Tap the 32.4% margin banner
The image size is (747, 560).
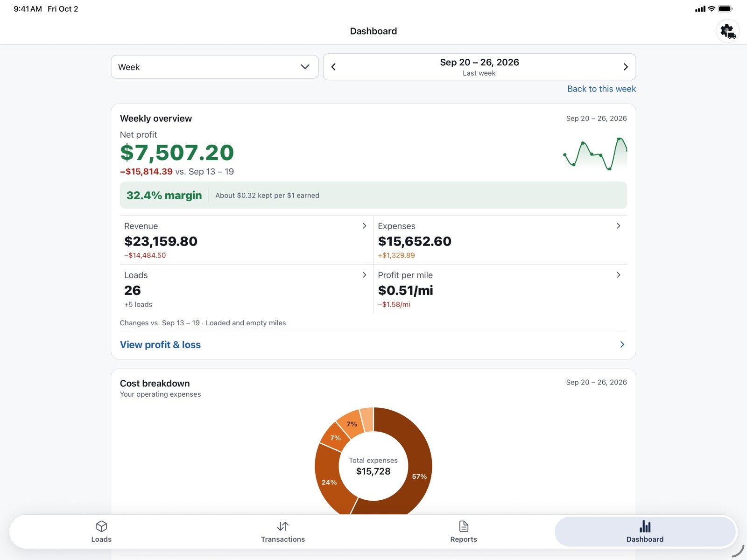(373, 195)
